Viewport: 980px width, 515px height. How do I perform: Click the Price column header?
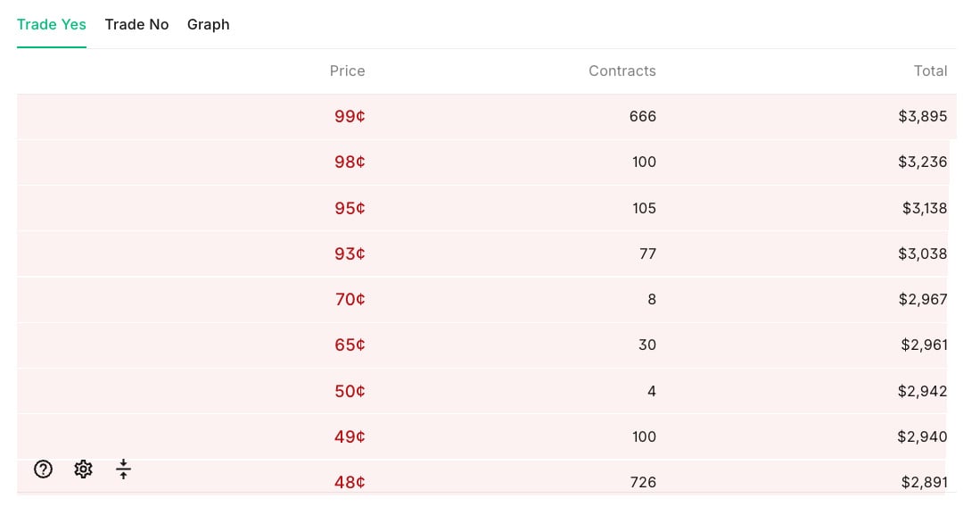tap(347, 71)
